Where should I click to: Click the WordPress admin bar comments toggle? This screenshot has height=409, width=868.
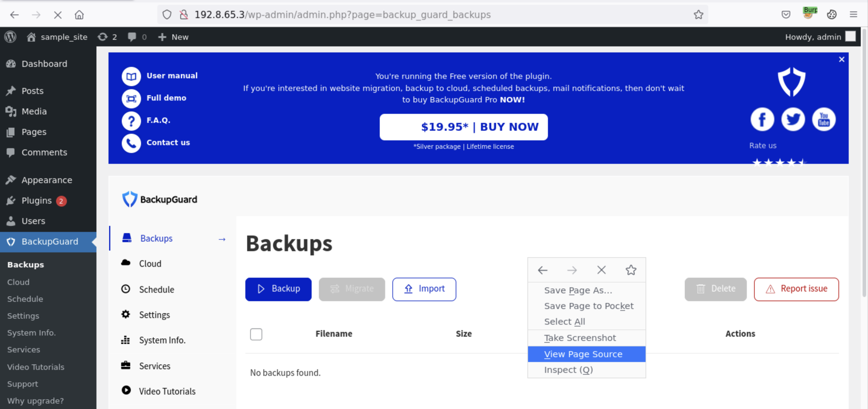137,37
